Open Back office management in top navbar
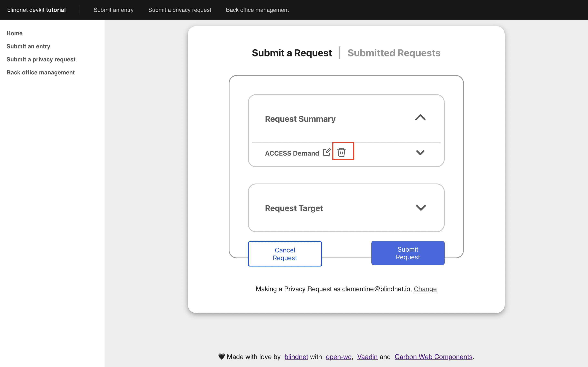Image resolution: width=588 pixels, height=367 pixels. 257,10
